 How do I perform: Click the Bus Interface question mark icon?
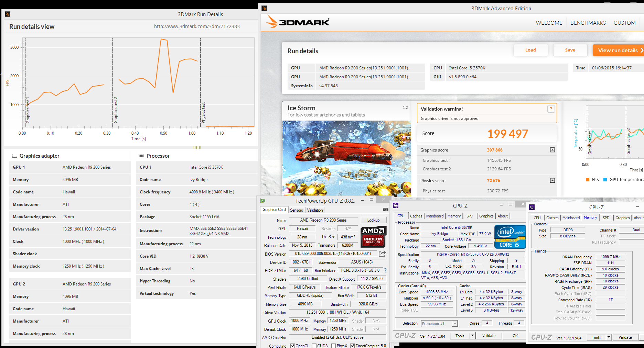(x=385, y=270)
